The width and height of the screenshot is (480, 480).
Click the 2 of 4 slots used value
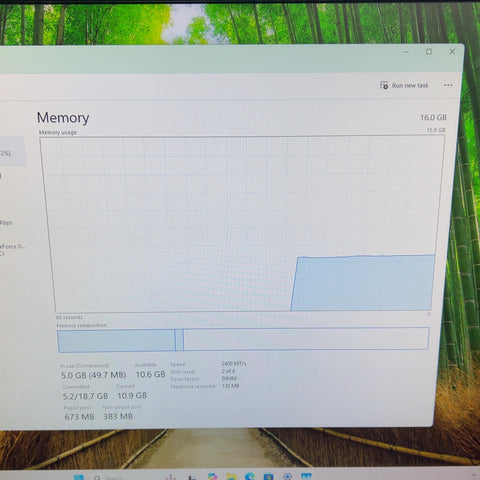(x=228, y=371)
